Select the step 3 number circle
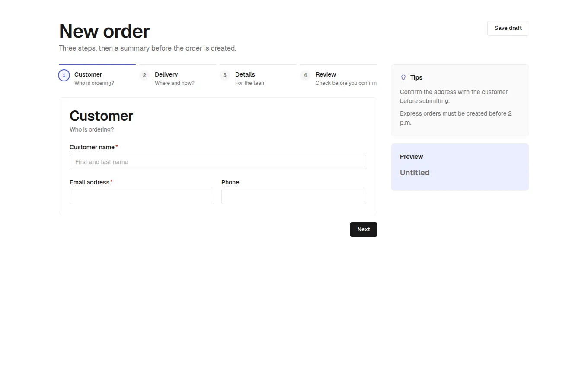The height and width of the screenshot is (368, 588). 225,75
